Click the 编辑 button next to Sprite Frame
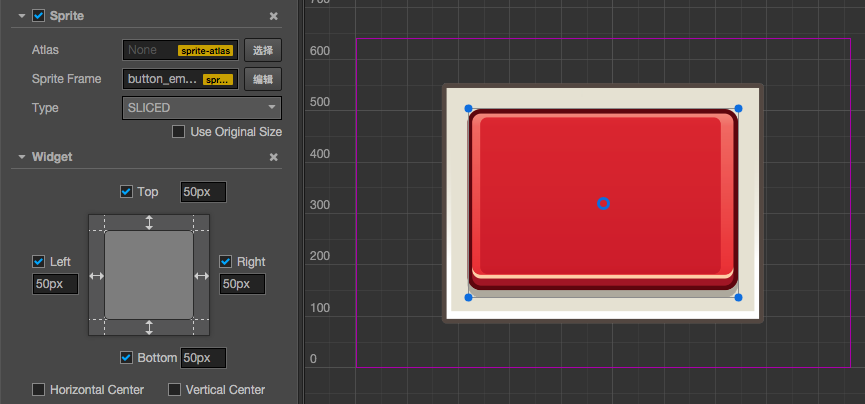Image resolution: width=865 pixels, height=404 pixels. tap(262, 79)
